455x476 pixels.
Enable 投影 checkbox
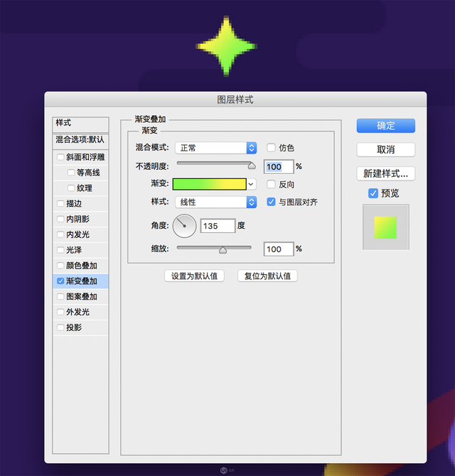[60, 328]
